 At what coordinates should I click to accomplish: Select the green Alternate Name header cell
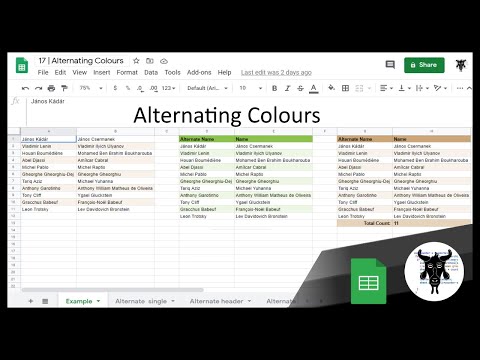pyautogui.click(x=207, y=139)
